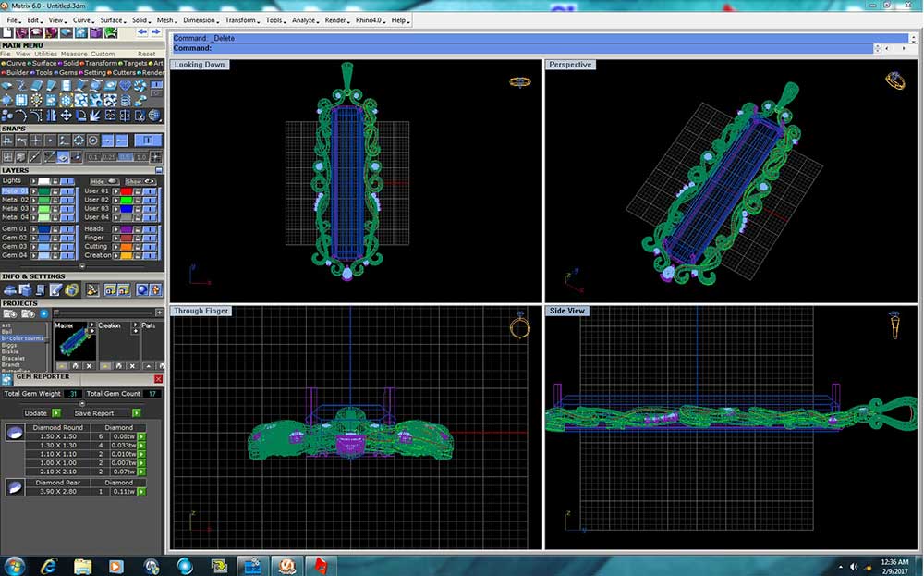Screen dimensions: 924x576
Task: Expand the Creation project arrow
Action: pos(135,325)
